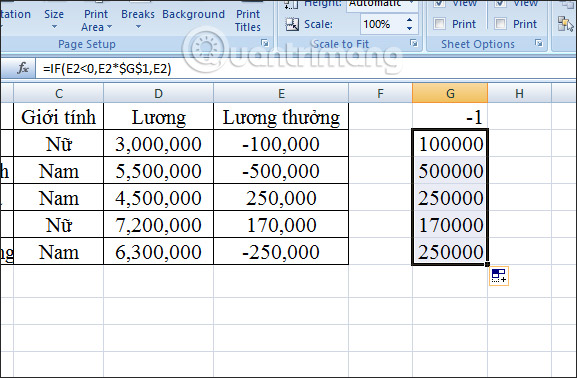Open the Size dropdown in Page Setup
Screen dimensions: 577x378
coord(54,19)
